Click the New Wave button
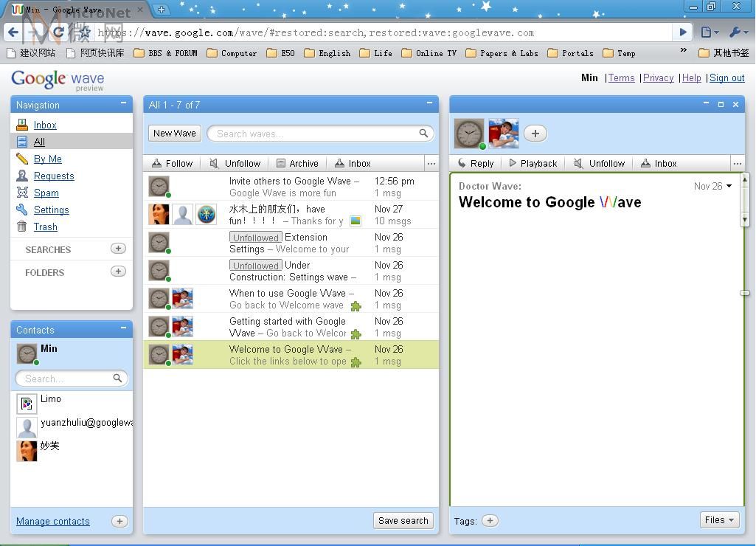This screenshot has height=546, width=756. 175,133
